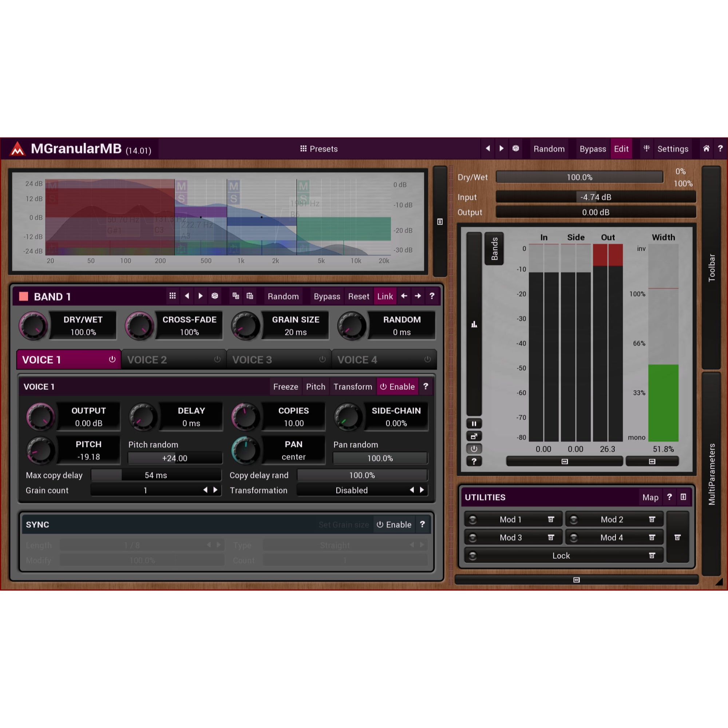
Task: Click the A-H presets icon near Settings
Action: [x=646, y=149]
